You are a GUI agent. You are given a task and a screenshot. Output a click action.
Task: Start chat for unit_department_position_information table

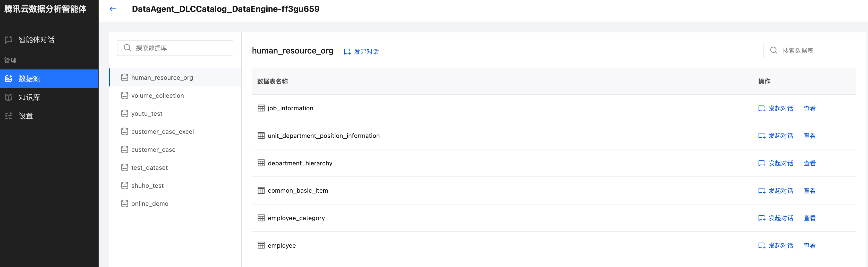coord(776,136)
